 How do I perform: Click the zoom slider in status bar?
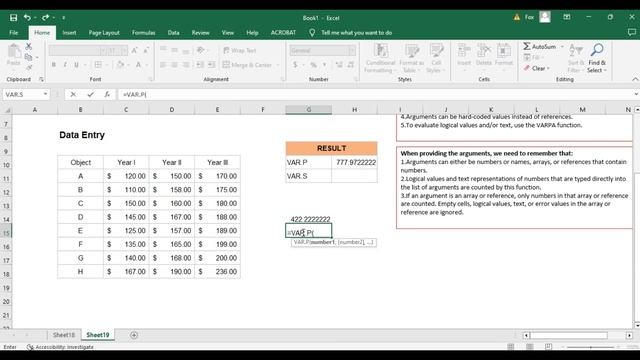point(591,347)
